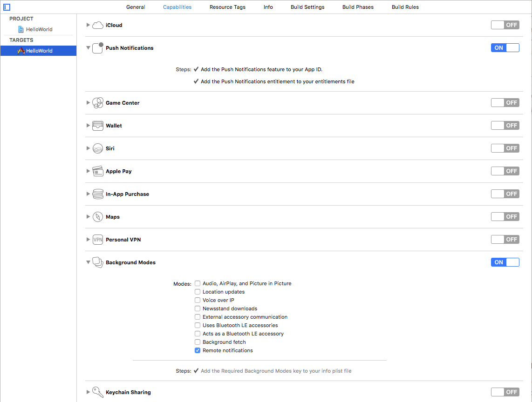Open the Resource Tags tab

pyautogui.click(x=227, y=7)
